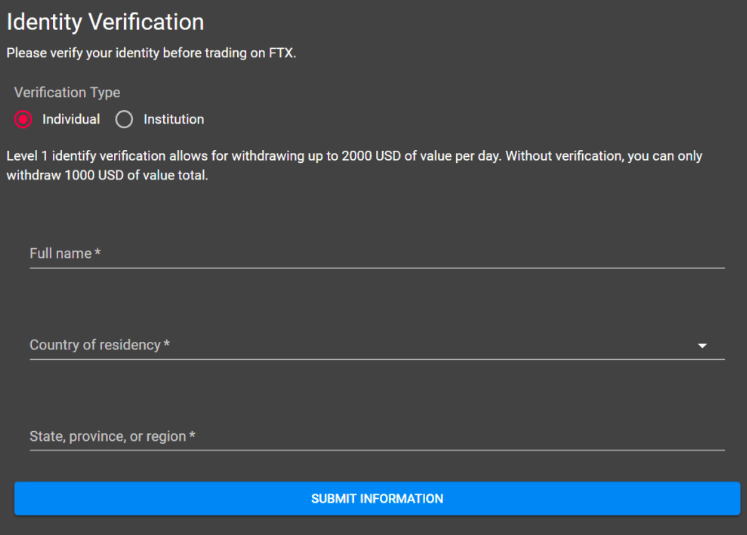Click the "Institution" option label text

pos(173,120)
